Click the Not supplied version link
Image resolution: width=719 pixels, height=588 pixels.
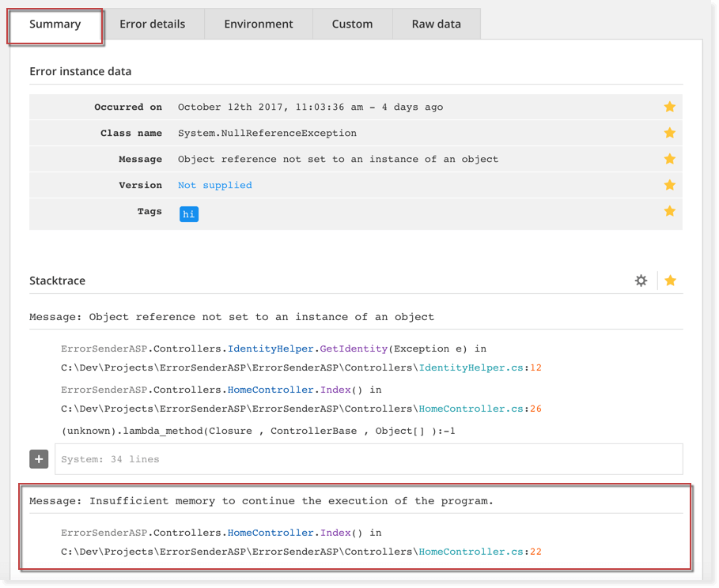[214, 184]
